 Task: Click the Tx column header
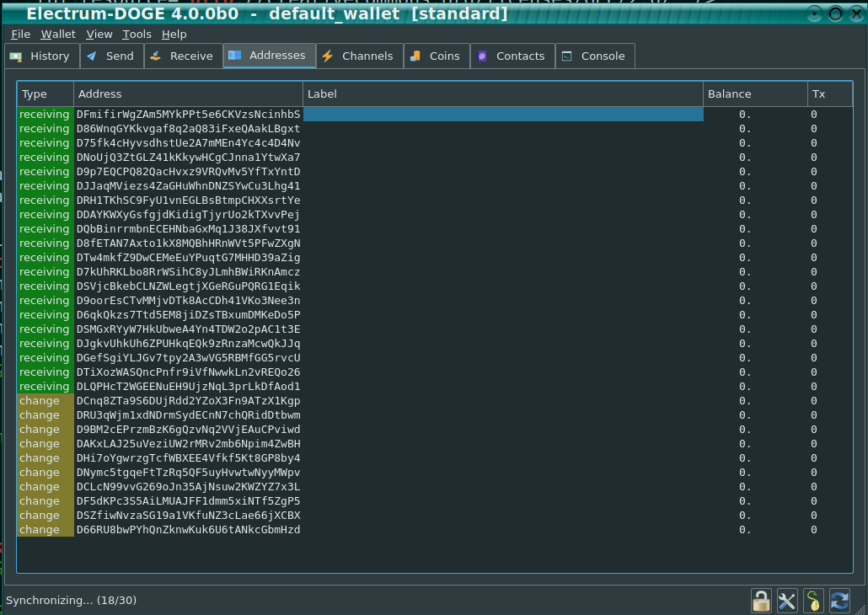pos(830,94)
